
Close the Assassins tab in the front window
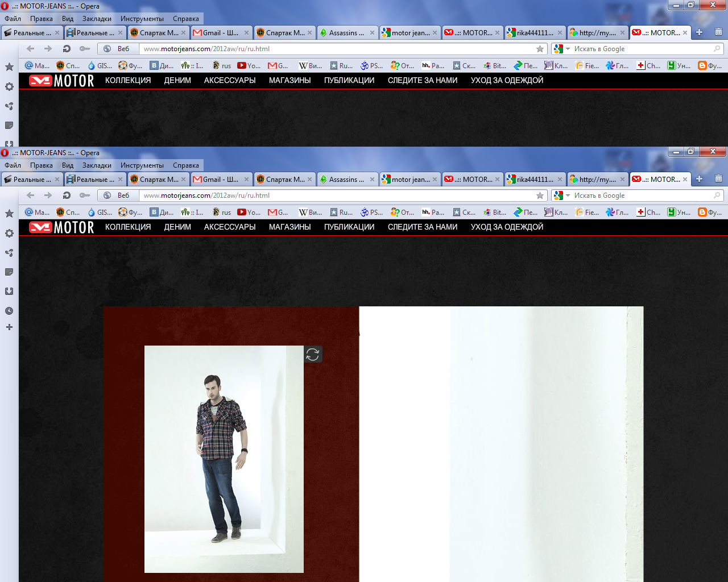pyautogui.click(x=372, y=179)
